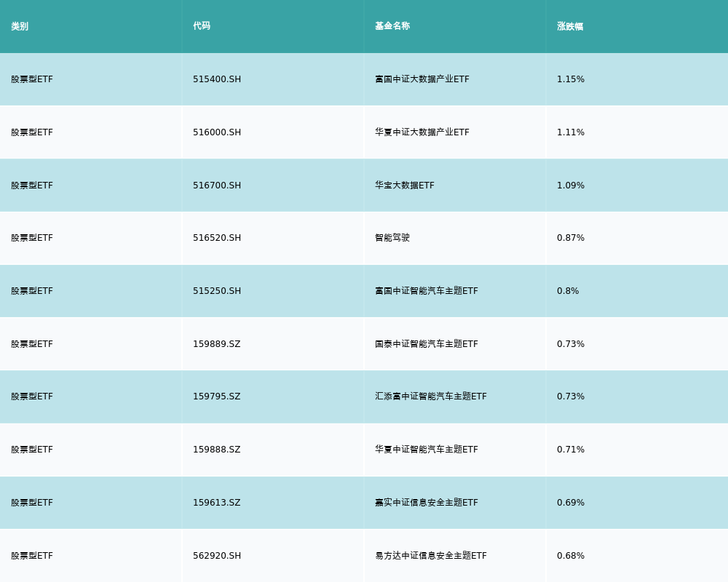Select fund 富国中证大数据产业ETF
This screenshot has height=582, width=728.
[x=422, y=79]
